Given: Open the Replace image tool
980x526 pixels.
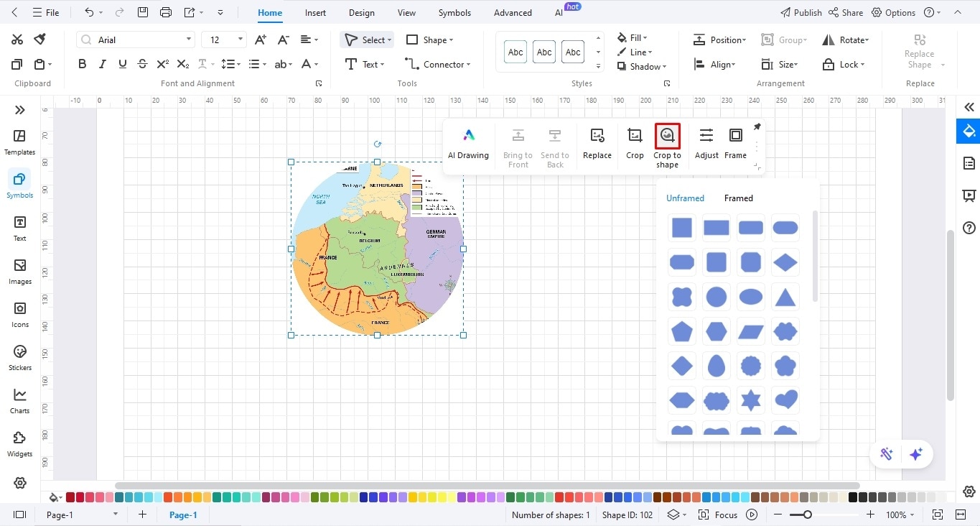Looking at the screenshot, I should point(597,135).
